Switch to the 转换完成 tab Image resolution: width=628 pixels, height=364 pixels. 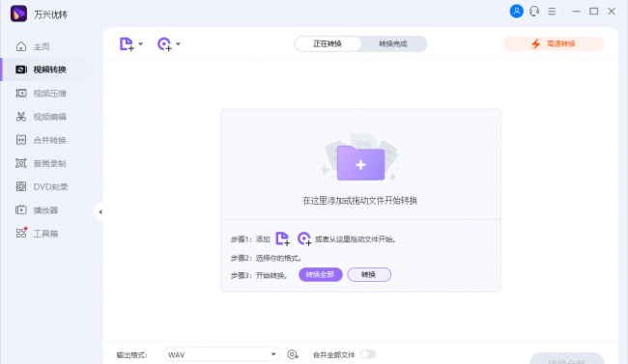point(393,44)
